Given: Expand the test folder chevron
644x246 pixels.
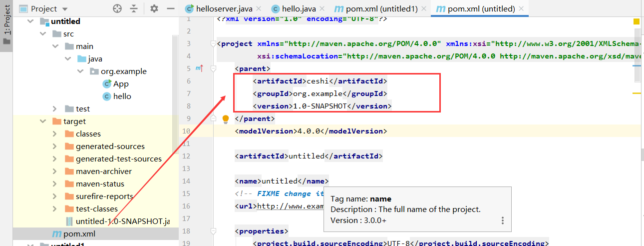Looking at the screenshot, I should click(x=55, y=109).
